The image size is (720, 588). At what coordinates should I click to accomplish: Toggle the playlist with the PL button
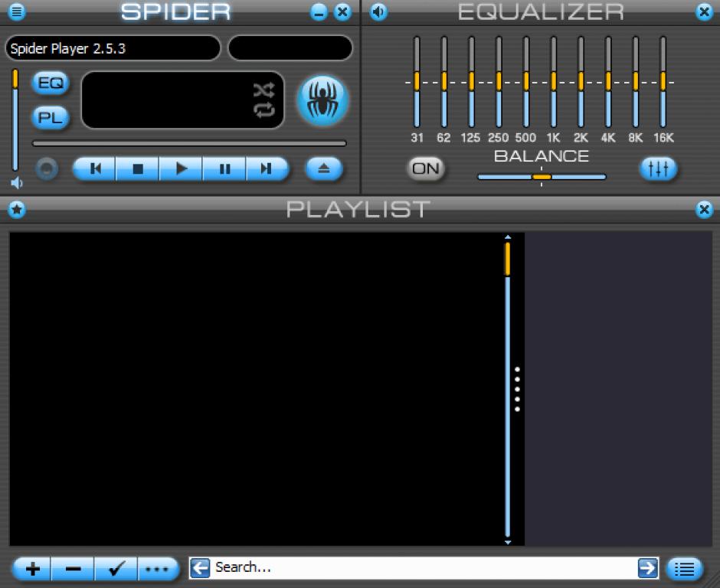tap(51, 117)
